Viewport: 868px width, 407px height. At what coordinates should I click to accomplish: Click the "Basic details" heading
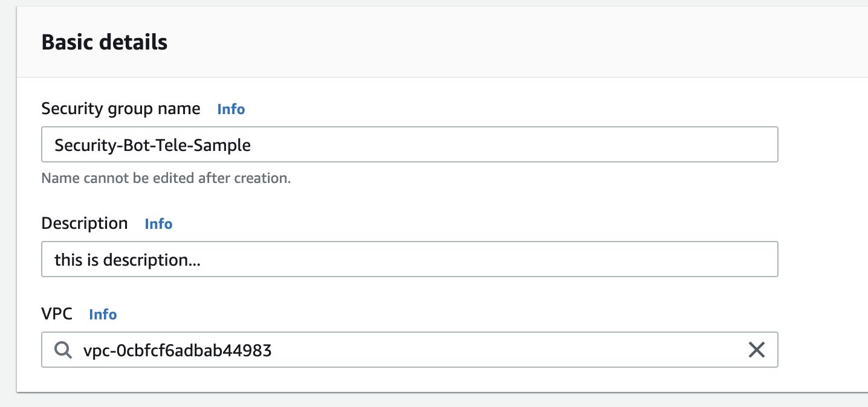105,42
